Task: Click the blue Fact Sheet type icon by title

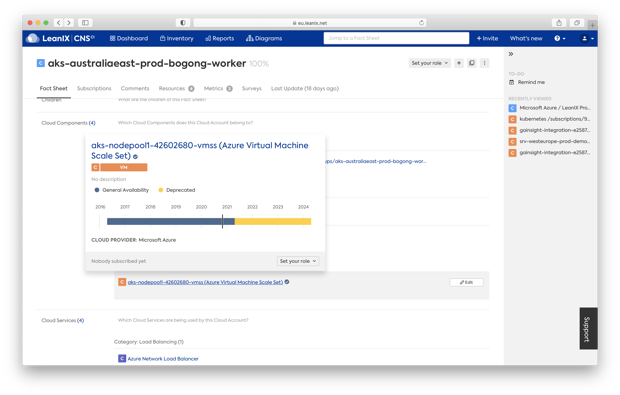Action: [x=41, y=63]
